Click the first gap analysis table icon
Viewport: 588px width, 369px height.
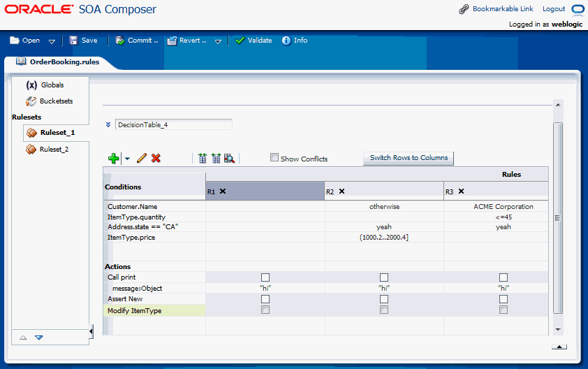(203, 158)
